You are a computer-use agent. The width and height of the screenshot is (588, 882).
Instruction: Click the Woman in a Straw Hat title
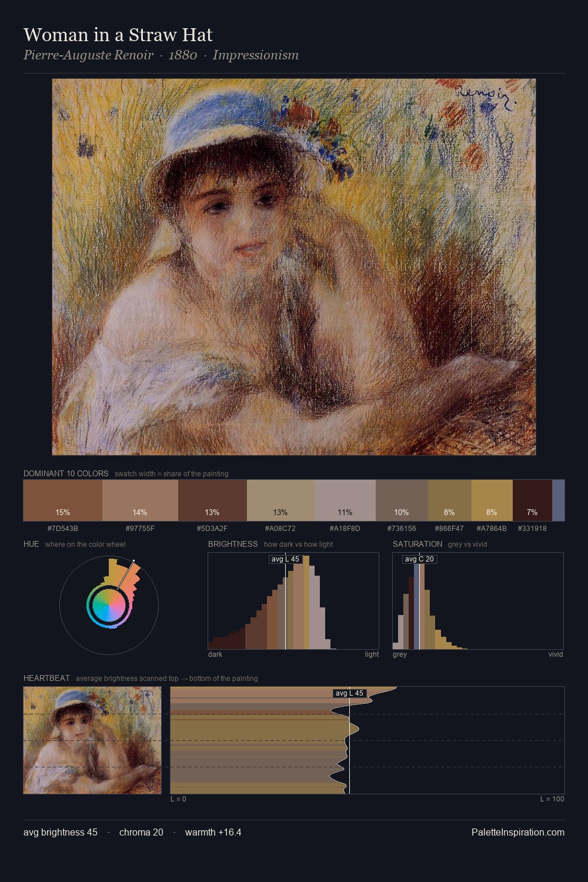click(x=118, y=35)
